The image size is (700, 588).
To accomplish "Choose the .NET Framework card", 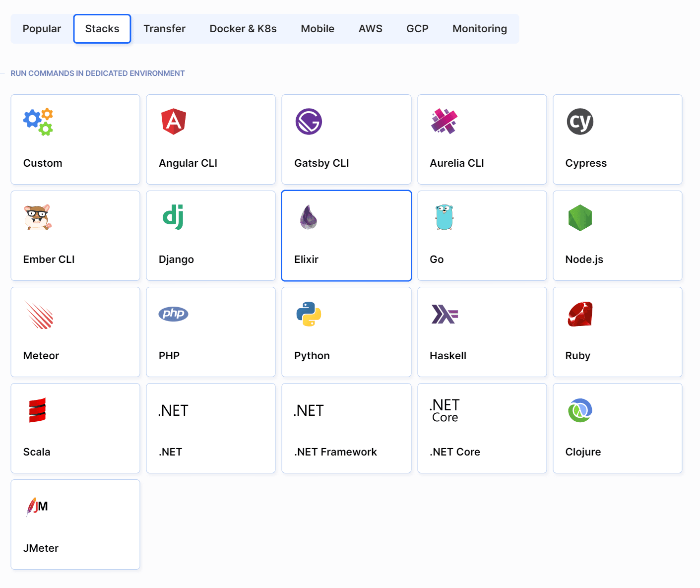I will pos(346,428).
